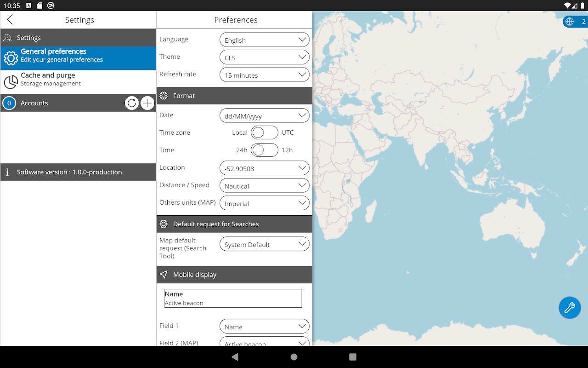
Task: Select General preferences menu item
Action: click(x=78, y=58)
